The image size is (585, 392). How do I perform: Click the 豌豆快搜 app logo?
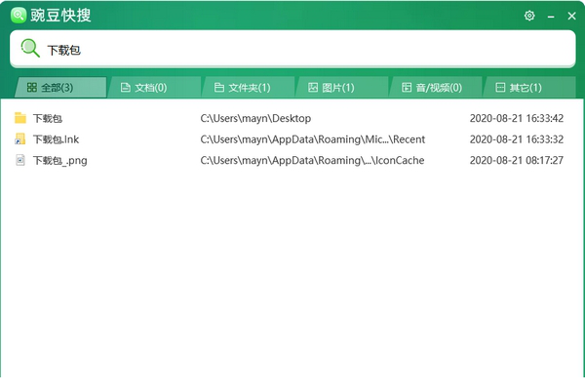[19, 15]
